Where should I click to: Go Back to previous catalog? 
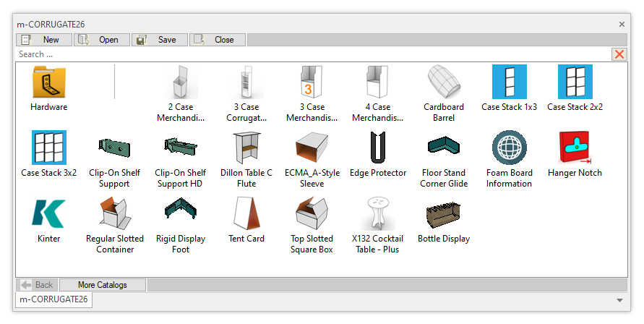point(38,285)
